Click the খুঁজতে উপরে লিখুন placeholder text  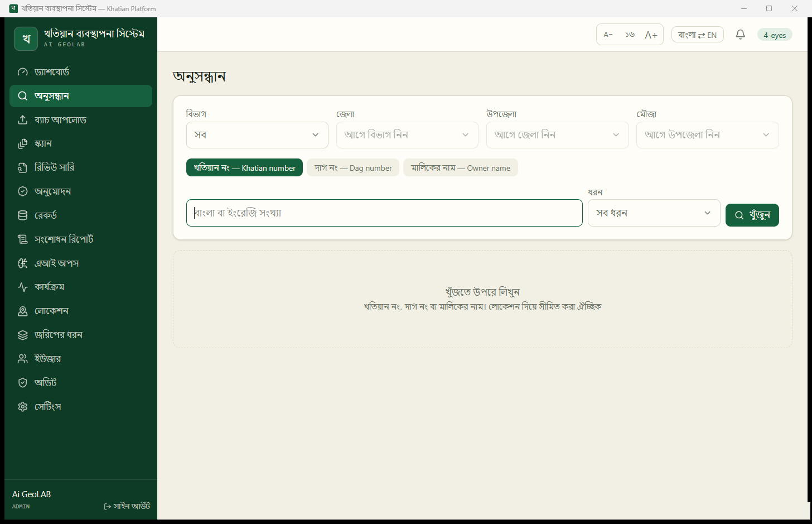click(x=482, y=292)
